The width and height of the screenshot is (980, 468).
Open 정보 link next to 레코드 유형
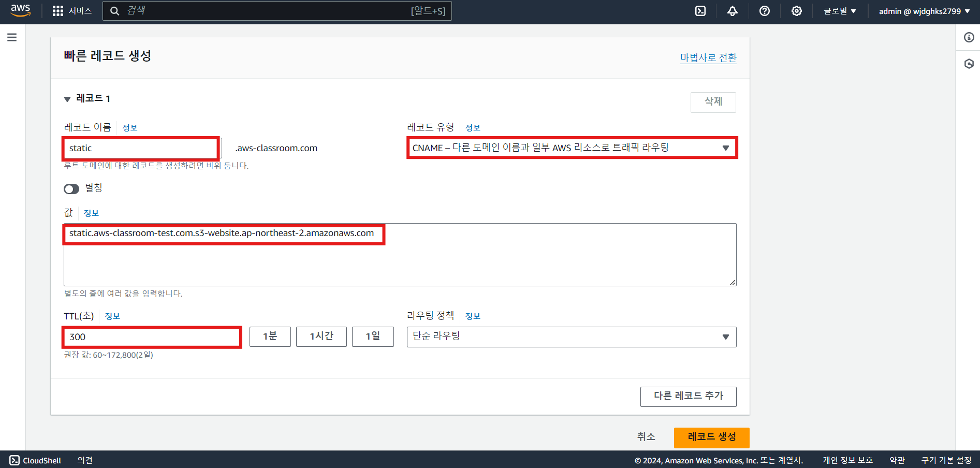(473, 128)
